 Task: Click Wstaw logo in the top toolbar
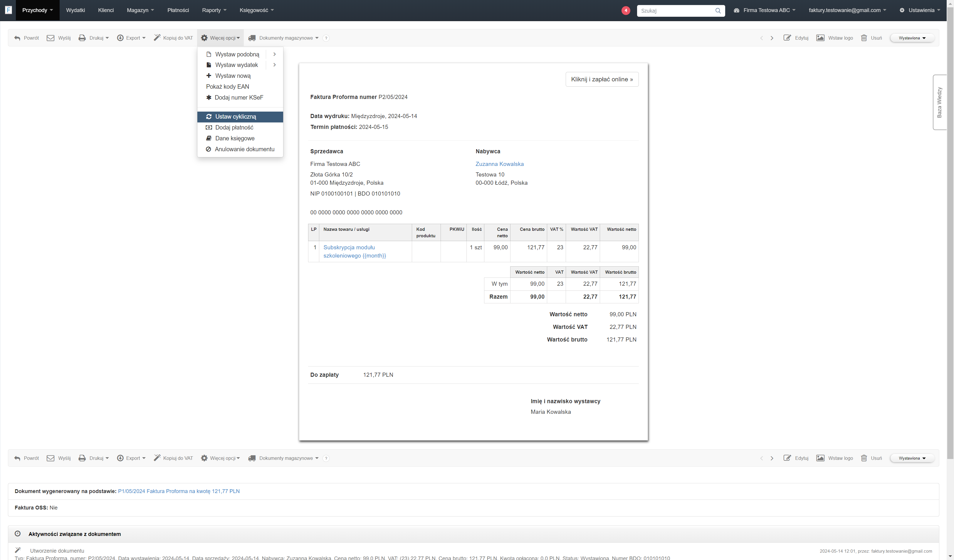click(x=835, y=38)
